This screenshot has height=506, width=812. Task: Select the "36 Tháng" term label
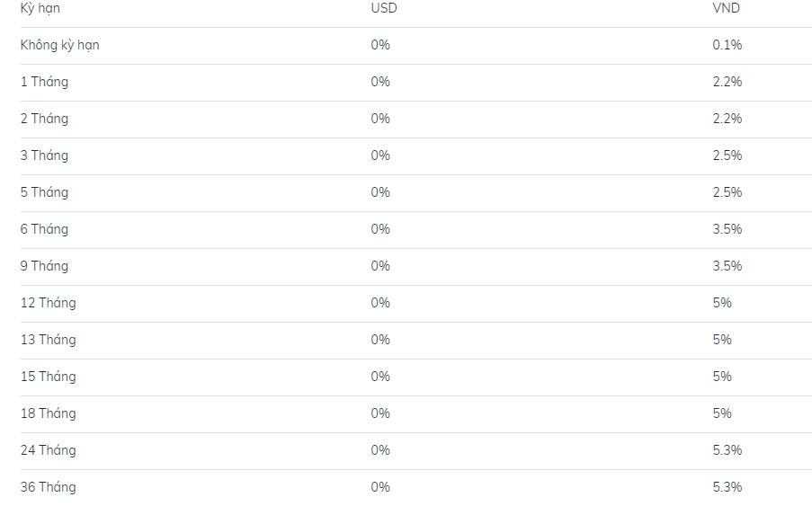coord(48,487)
